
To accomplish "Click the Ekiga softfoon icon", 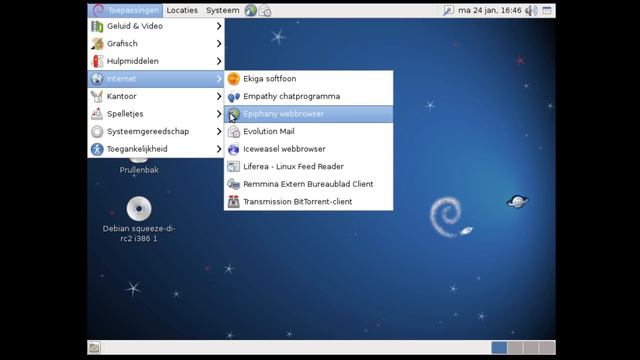I will coord(233,79).
